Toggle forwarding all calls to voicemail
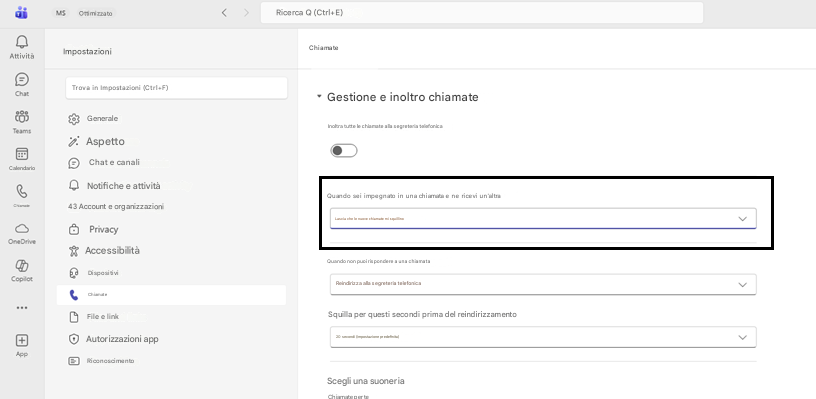816x399 pixels. click(x=344, y=151)
